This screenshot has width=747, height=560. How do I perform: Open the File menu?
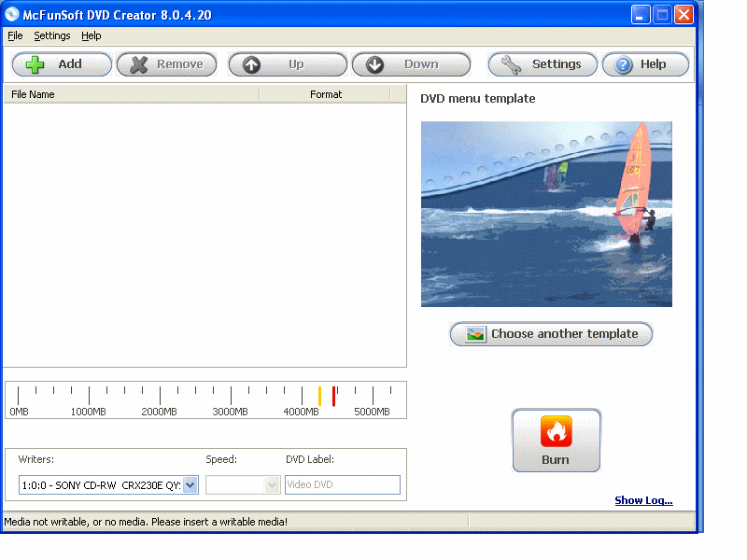click(15, 35)
